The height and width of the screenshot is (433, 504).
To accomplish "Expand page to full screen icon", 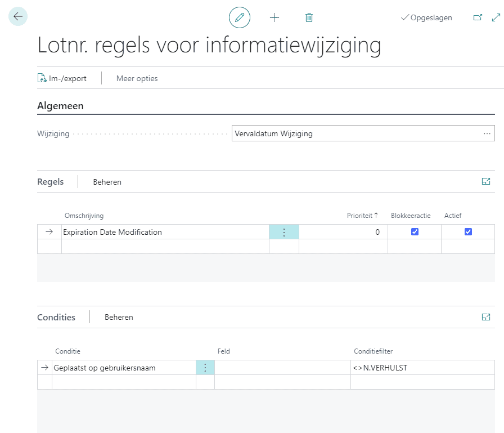I will point(496,17).
